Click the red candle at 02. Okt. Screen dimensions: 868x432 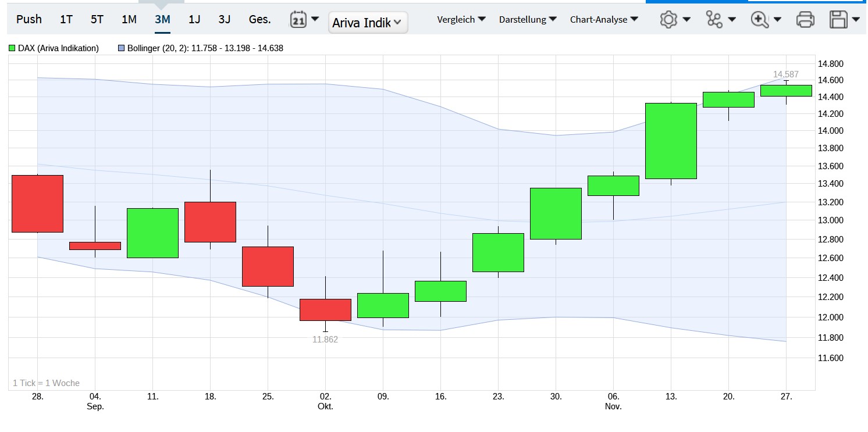(x=325, y=309)
